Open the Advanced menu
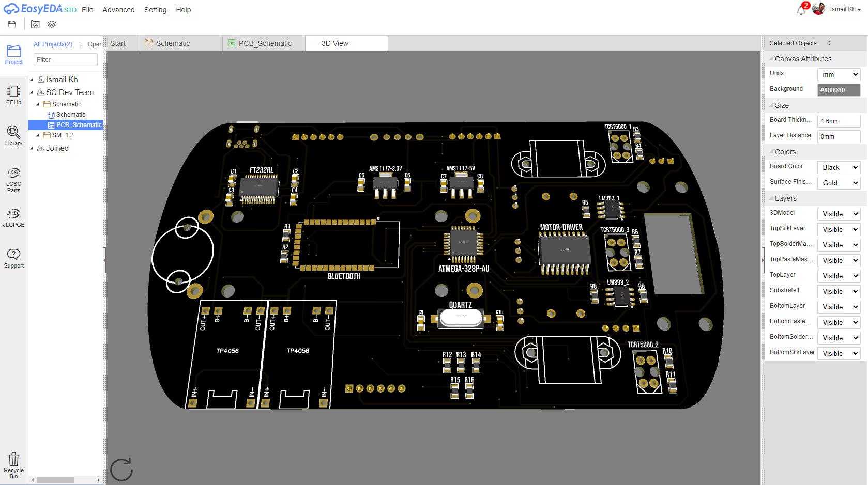 (118, 10)
